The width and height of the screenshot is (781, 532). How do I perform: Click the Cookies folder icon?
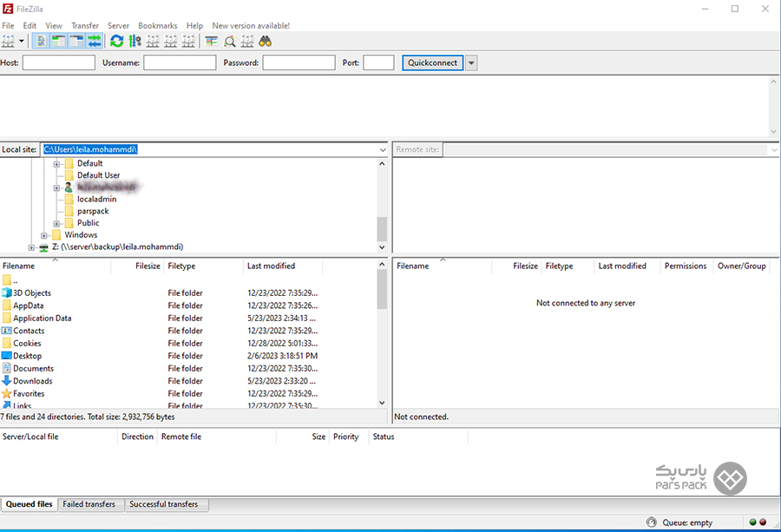pos(6,343)
